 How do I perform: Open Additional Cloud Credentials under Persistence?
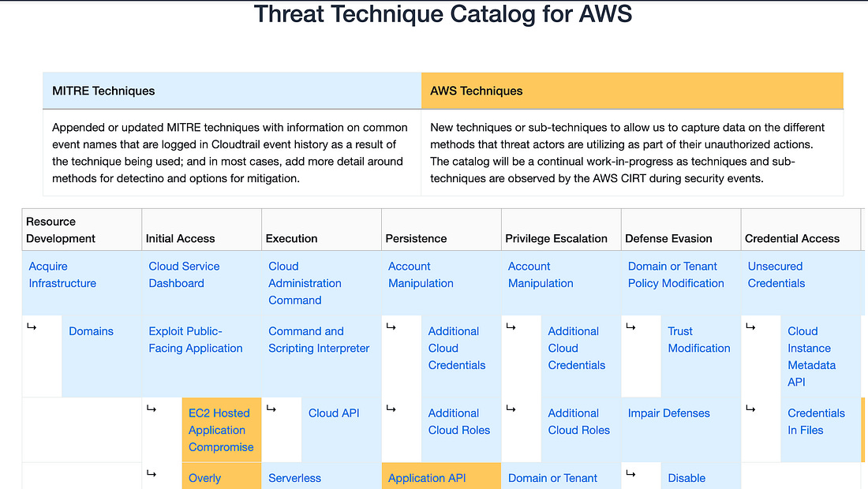click(457, 348)
